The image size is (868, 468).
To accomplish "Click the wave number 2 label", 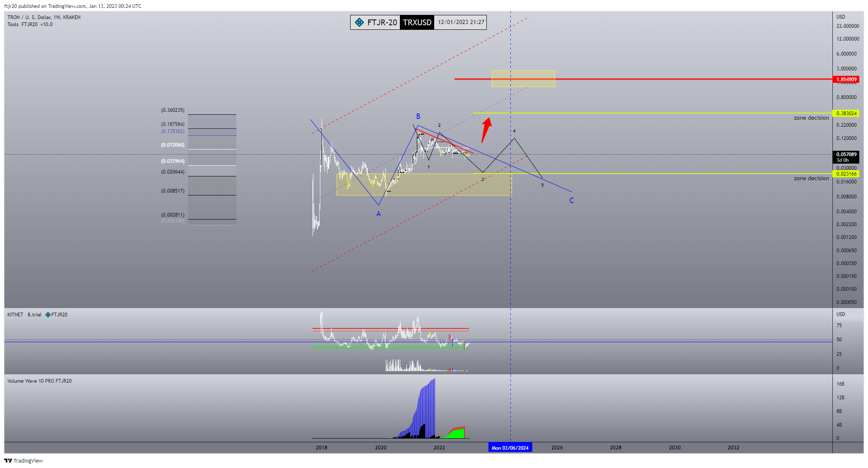I will coord(440,125).
